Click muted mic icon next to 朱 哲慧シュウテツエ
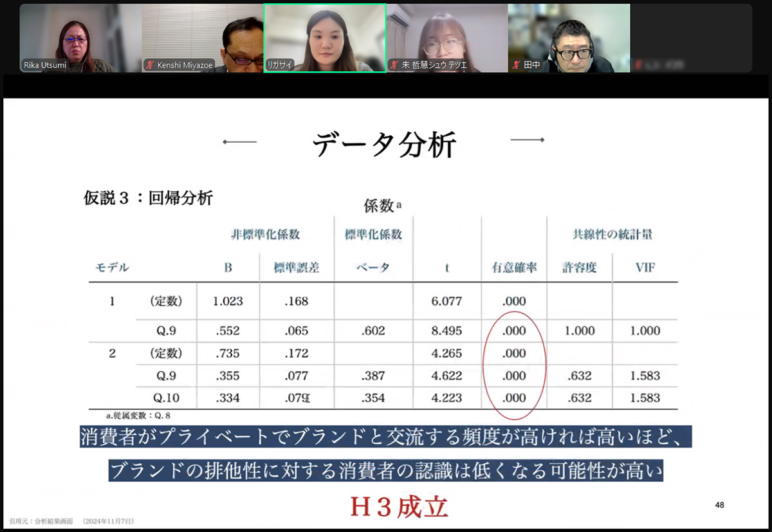Screen dimensions: 772x532 pyautogui.click(x=394, y=65)
